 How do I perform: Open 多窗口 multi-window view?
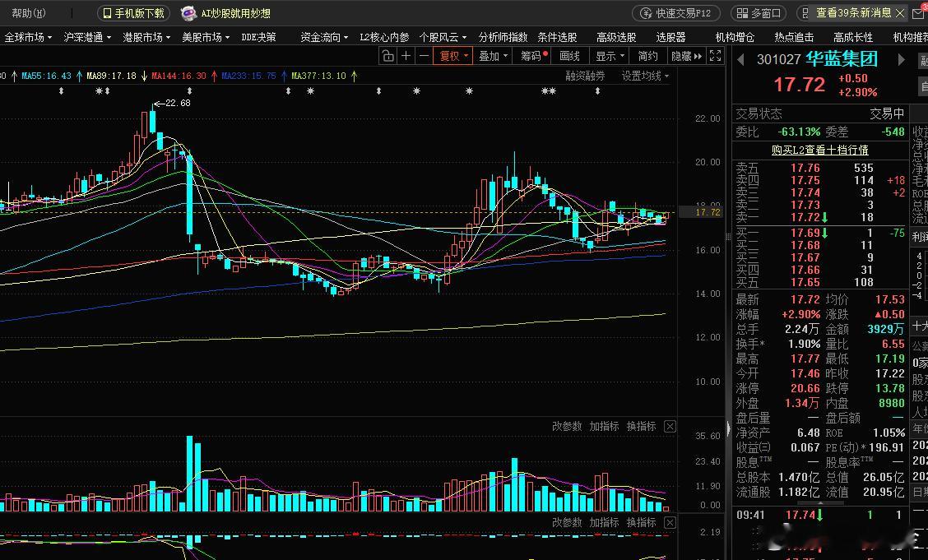pyautogui.click(x=759, y=13)
